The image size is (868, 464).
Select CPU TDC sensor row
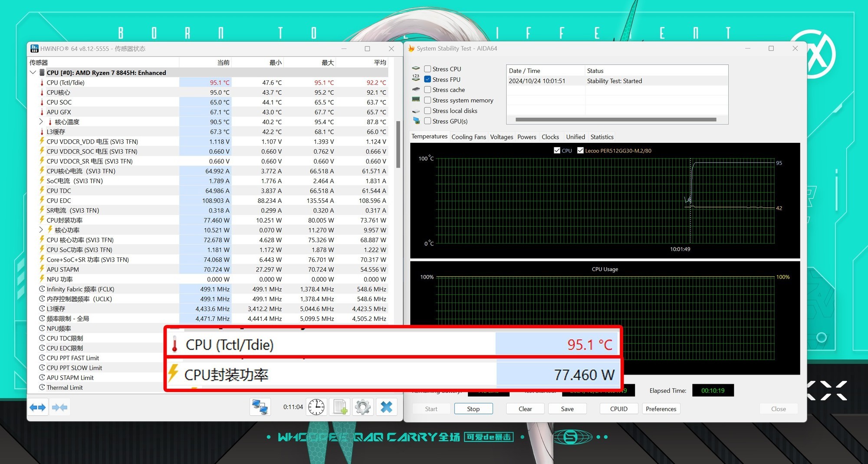[x=207, y=191]
